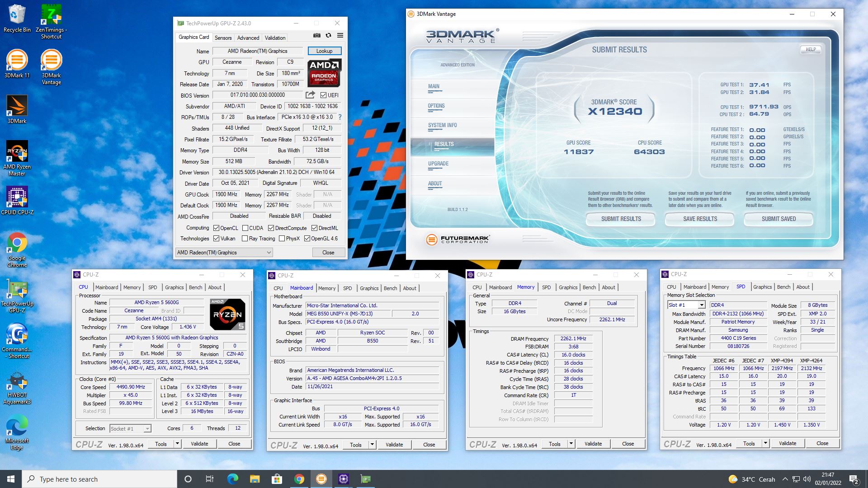Click SUBMIT RESULTS in 3DMark Vantage
Screen dimensions: 868x488
(621, 219)
